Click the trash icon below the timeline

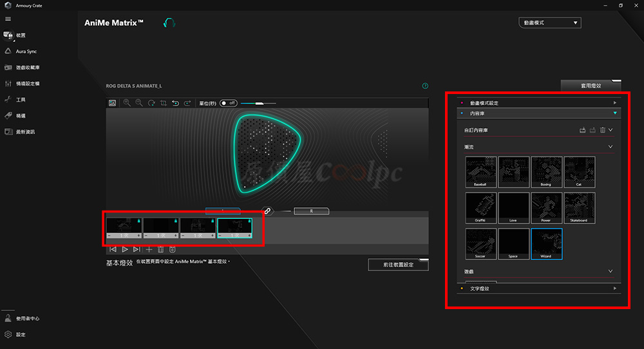click(160, 249)
